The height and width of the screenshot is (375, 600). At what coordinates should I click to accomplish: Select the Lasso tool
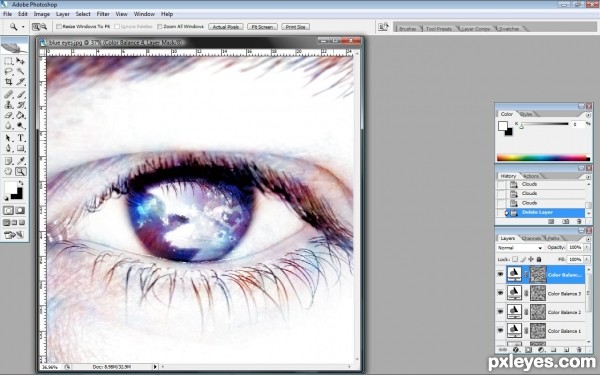pyautogui.click(x=8, y=72)
